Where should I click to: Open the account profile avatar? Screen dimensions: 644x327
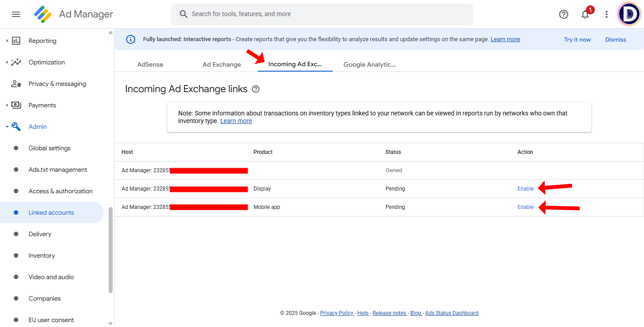pyautogui.click(x=629, y=14)
